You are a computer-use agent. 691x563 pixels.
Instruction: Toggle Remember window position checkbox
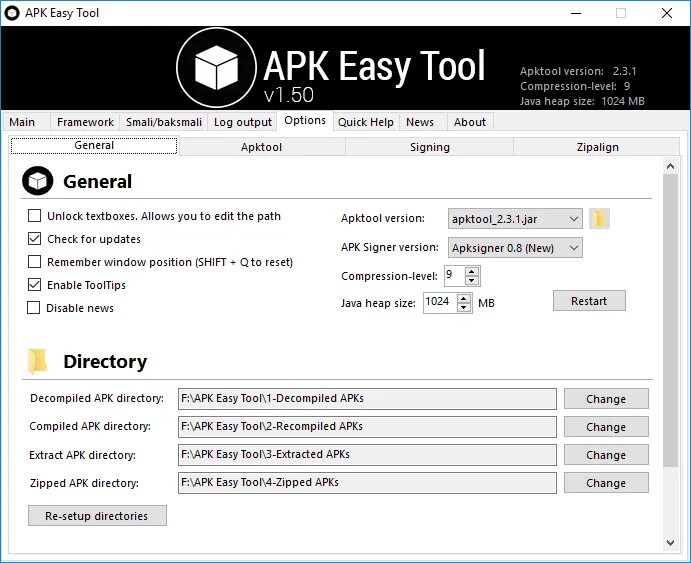pyautogui.click(x=34, y=262)
